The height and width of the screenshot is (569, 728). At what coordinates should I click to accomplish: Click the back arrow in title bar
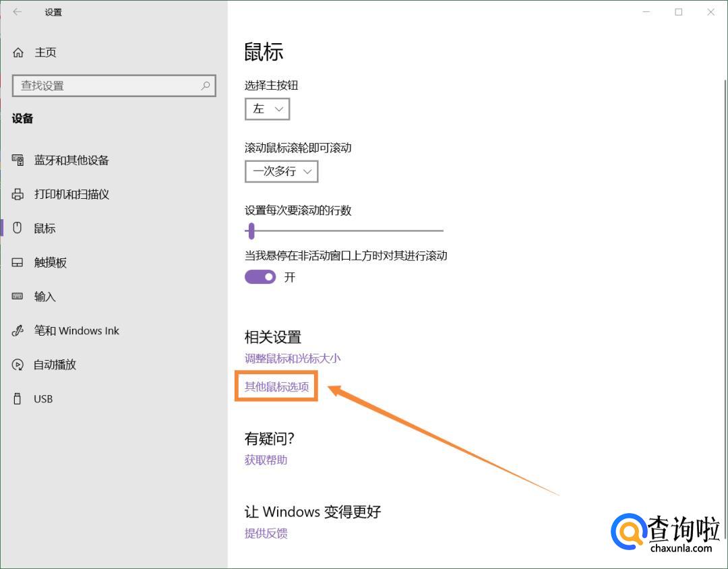point(17,12)
